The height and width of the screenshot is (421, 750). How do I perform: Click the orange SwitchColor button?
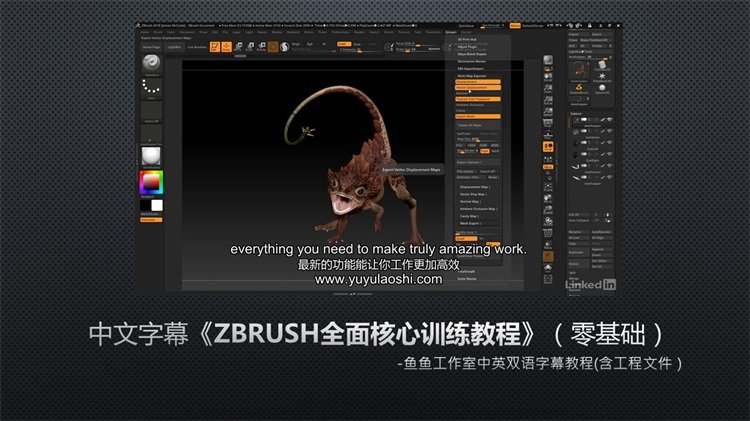pos(151,220)
